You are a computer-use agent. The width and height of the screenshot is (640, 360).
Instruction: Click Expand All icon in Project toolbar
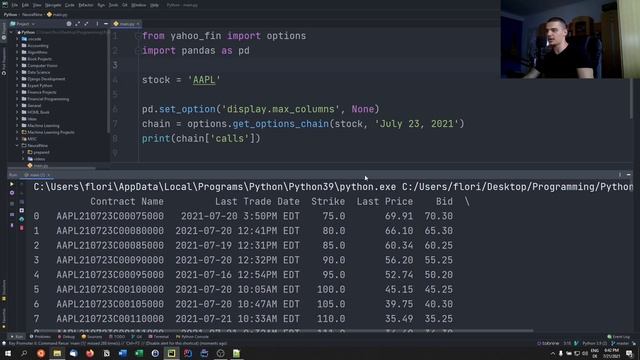click(78, 24)
